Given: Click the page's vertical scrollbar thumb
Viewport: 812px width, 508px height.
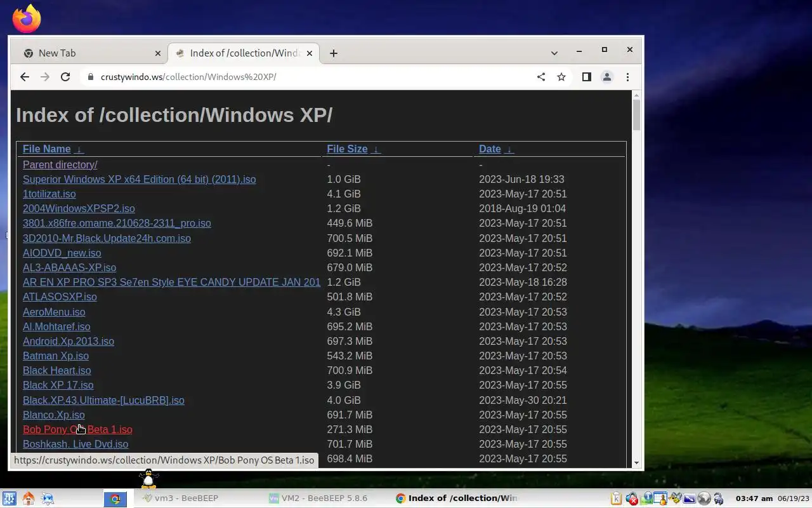Looking at the screenshot, I should point(636,115).
